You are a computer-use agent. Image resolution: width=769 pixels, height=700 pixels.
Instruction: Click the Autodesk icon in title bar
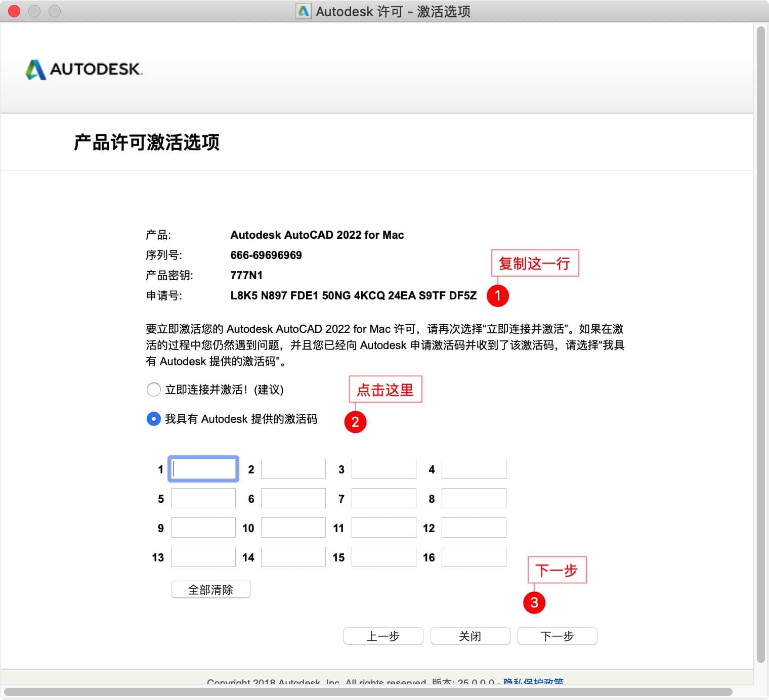304,11
